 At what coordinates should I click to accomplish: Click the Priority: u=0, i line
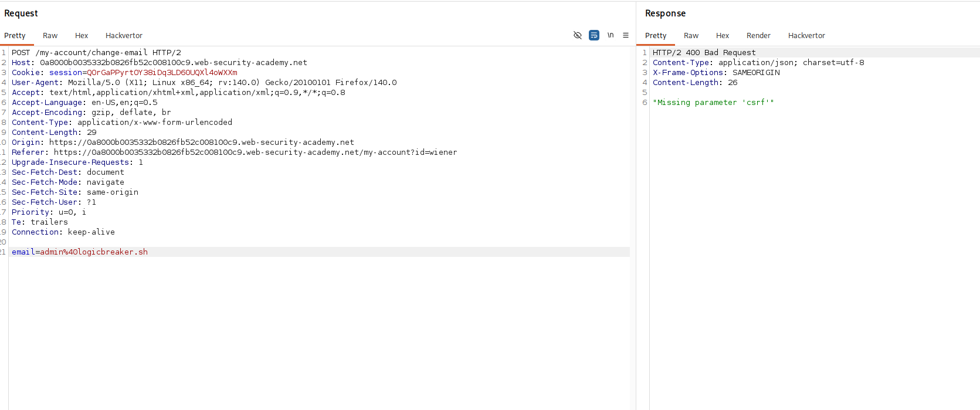[x=49, y=212]
